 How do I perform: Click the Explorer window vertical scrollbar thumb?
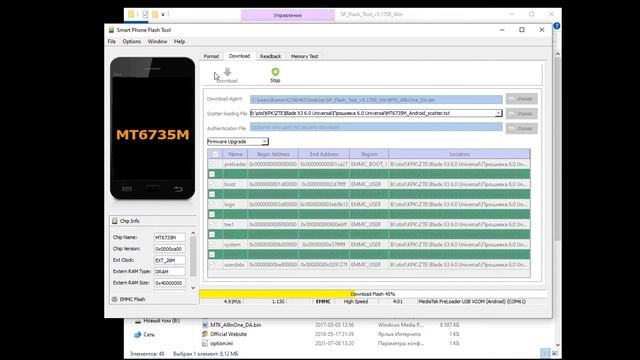point(558,149)
